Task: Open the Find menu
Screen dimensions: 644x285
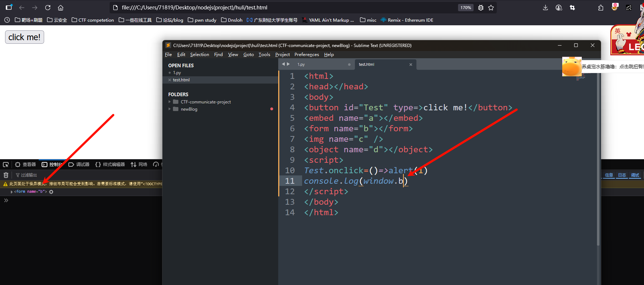Action: pos(219,55)
